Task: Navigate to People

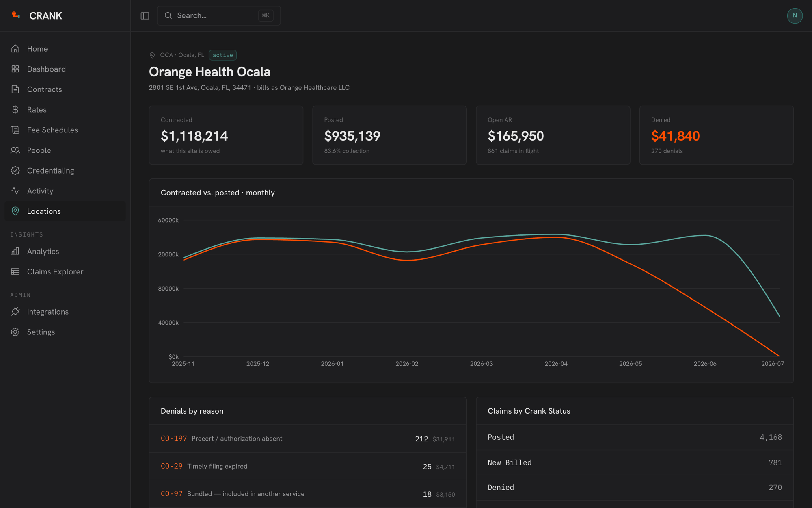Action: (x=65, y=150)
